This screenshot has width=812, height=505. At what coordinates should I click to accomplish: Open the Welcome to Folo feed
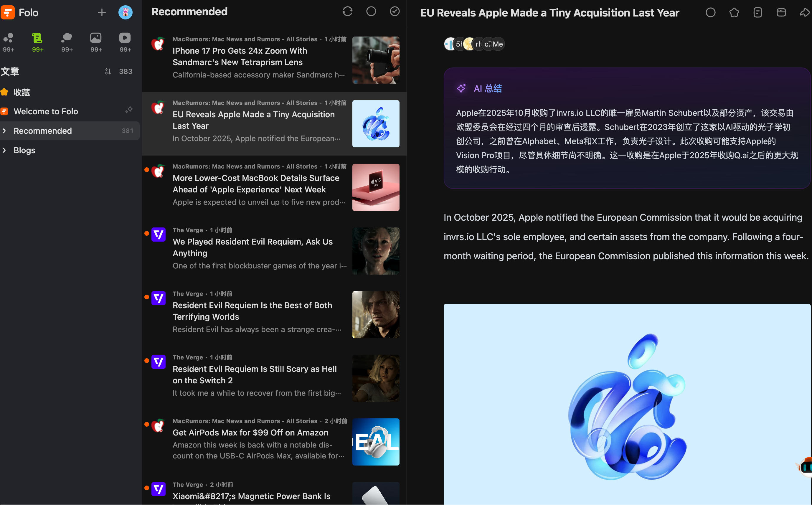coord(46,112)
